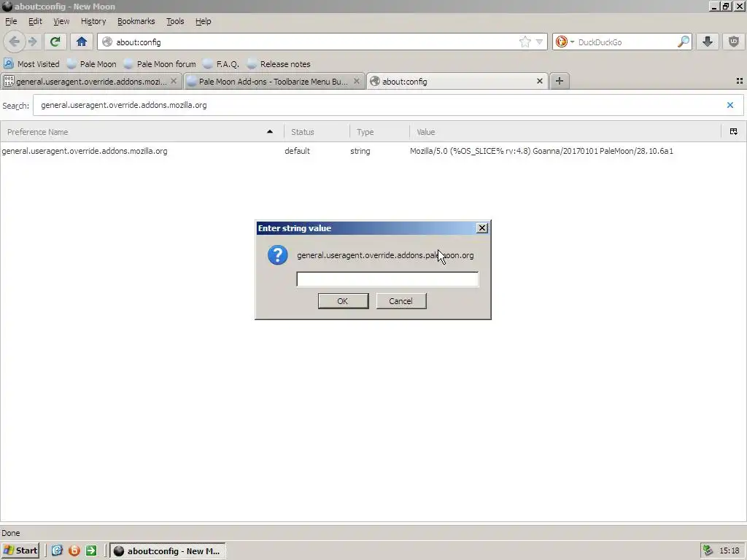The height and width of the screenshot is (560, 747).
Task: Close the Enter string value dialog
Action: (482, 228)
